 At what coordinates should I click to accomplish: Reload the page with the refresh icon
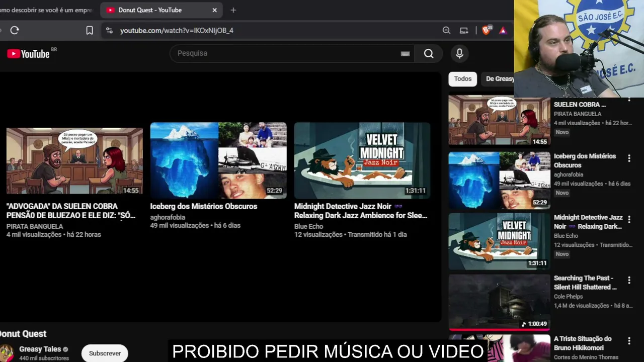click(15, 30)
